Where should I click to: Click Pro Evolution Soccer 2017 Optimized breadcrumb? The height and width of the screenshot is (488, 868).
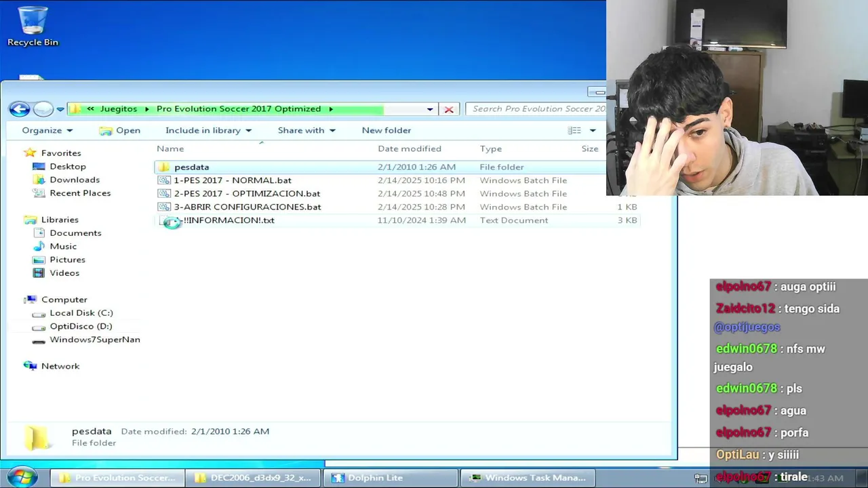(x=239, y=108)
